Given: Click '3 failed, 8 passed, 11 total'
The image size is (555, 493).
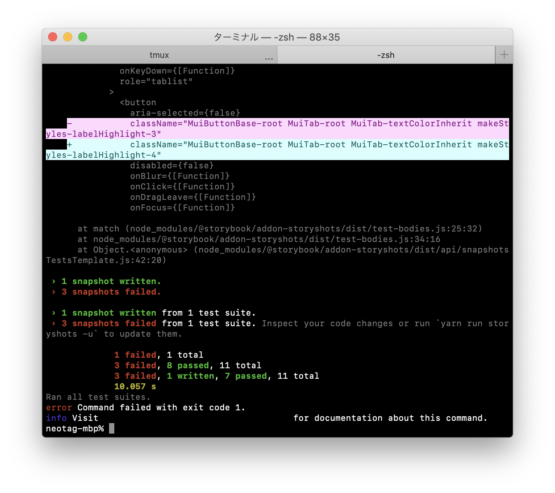Looking at the screenshot, I should click(x=188, y=366).
